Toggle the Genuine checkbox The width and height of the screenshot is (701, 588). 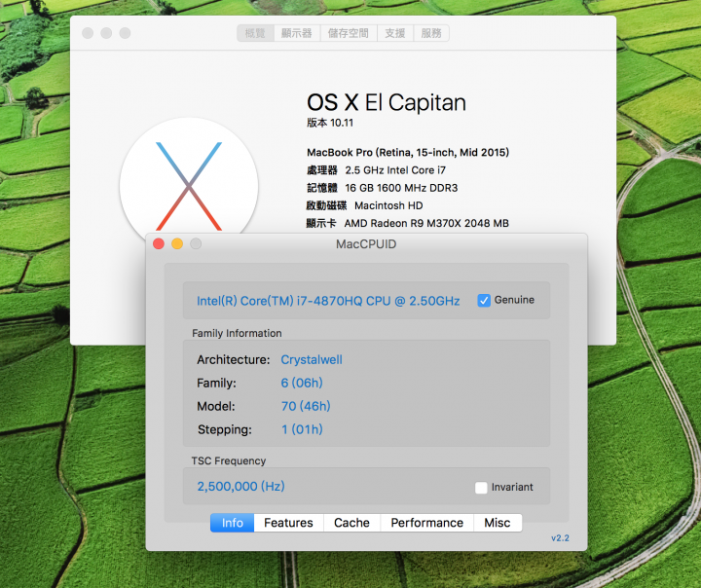(x=484, y=301)
